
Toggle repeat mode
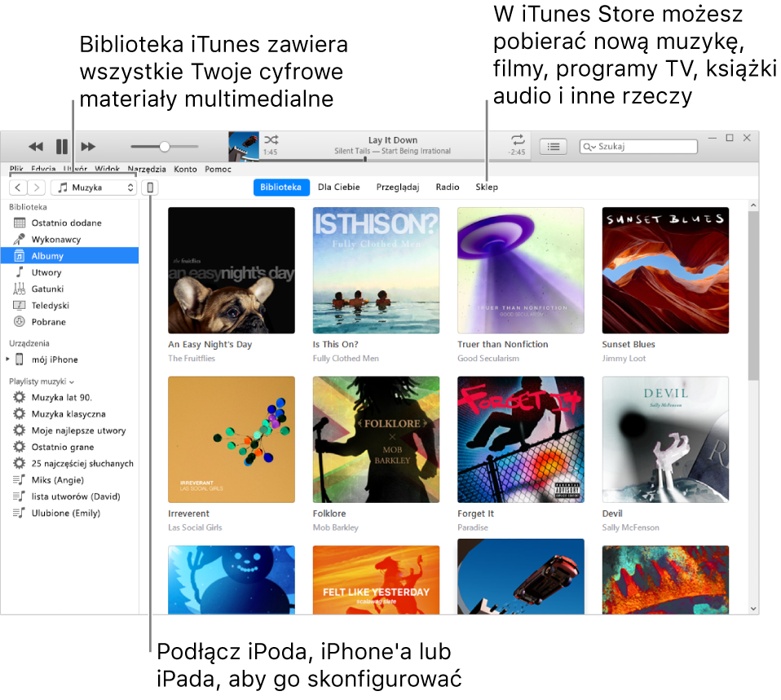coord(517,141)
